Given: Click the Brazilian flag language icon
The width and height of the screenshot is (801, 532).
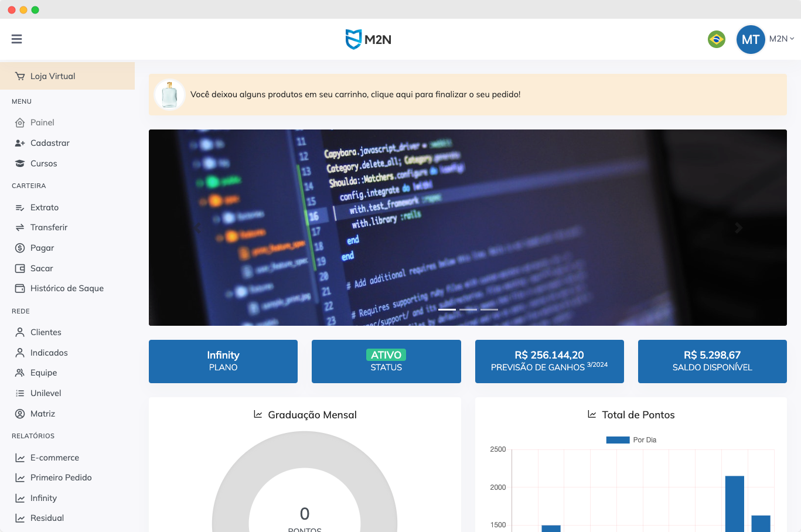Looking at the screenshot, I should pos(716,39).
